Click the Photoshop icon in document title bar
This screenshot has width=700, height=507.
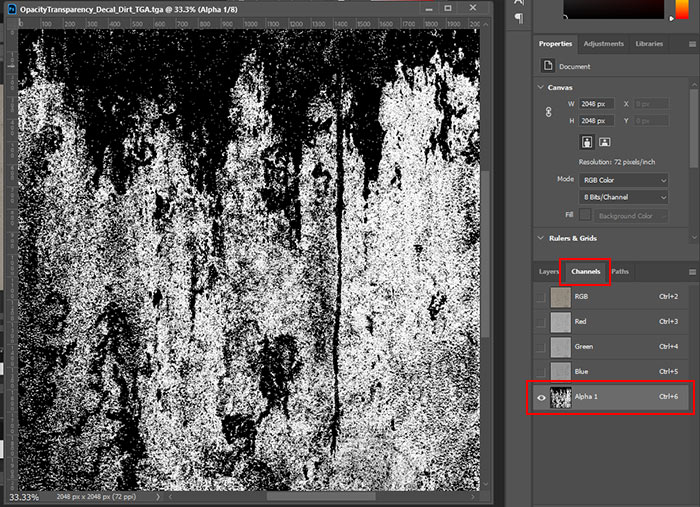[x=10, y=7]
